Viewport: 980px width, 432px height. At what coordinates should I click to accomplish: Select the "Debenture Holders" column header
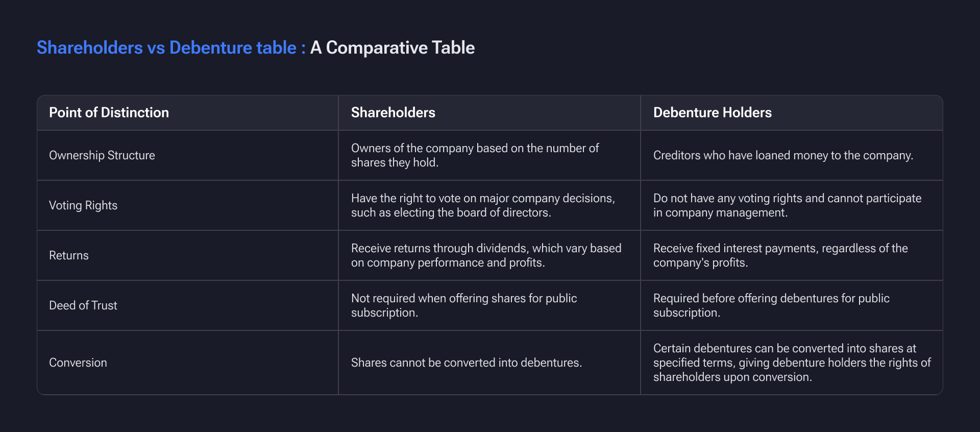coord(712,113)
